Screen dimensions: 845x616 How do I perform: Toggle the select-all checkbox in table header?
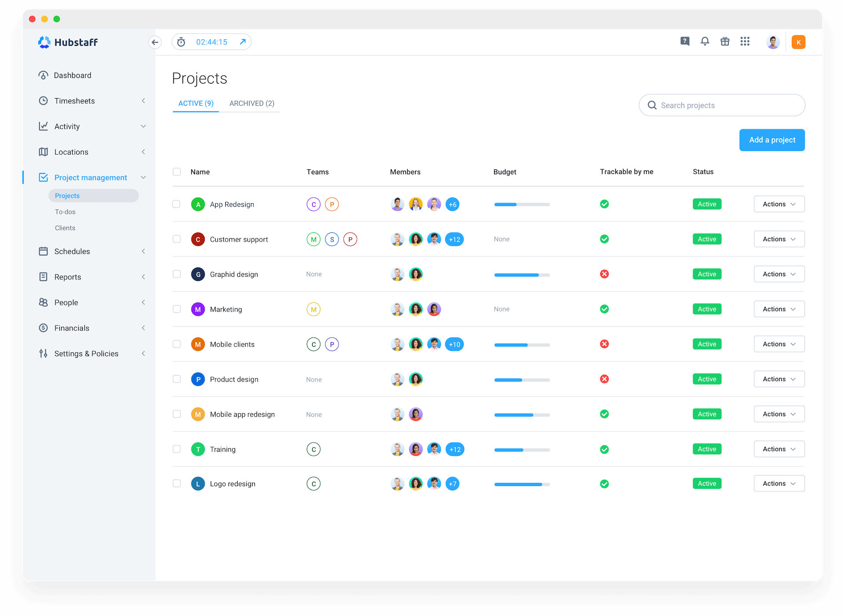(x=176, y=172)
